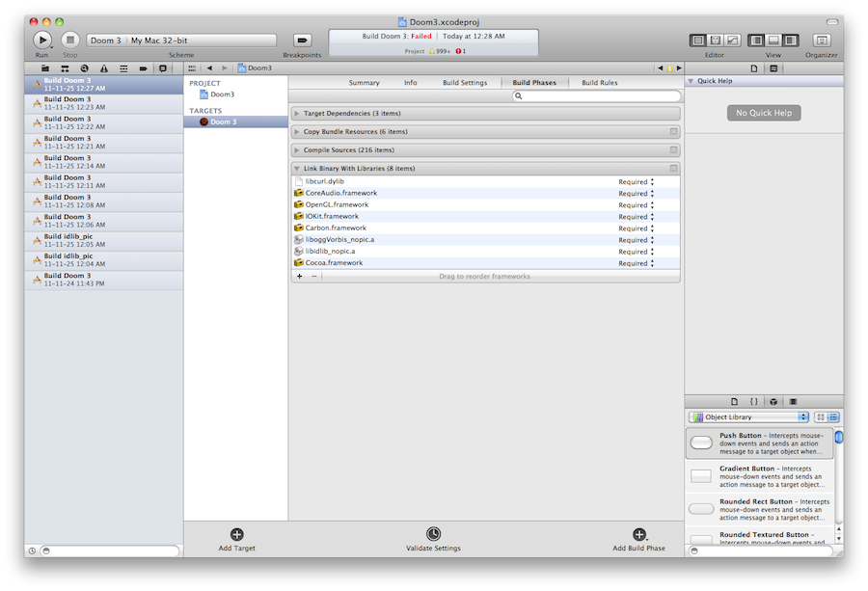This screenshot has height=591, width=868.
Task: Toggle the Breakpoints button in the toolbar
Action: [x=302, y=40]
